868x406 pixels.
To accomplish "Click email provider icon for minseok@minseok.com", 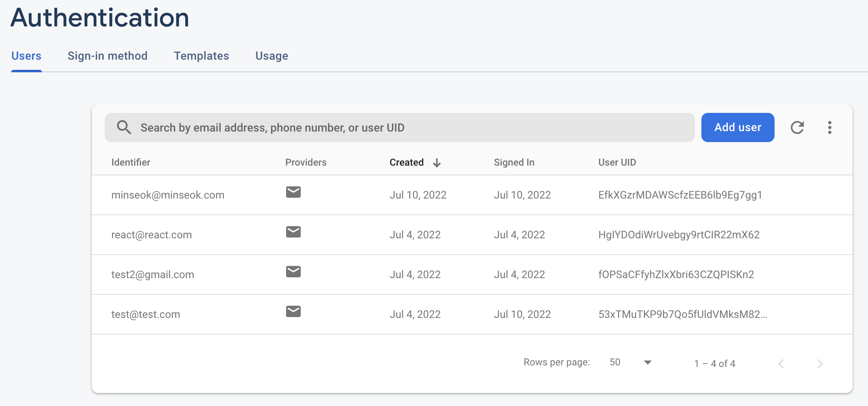I will tap(293, 192).
